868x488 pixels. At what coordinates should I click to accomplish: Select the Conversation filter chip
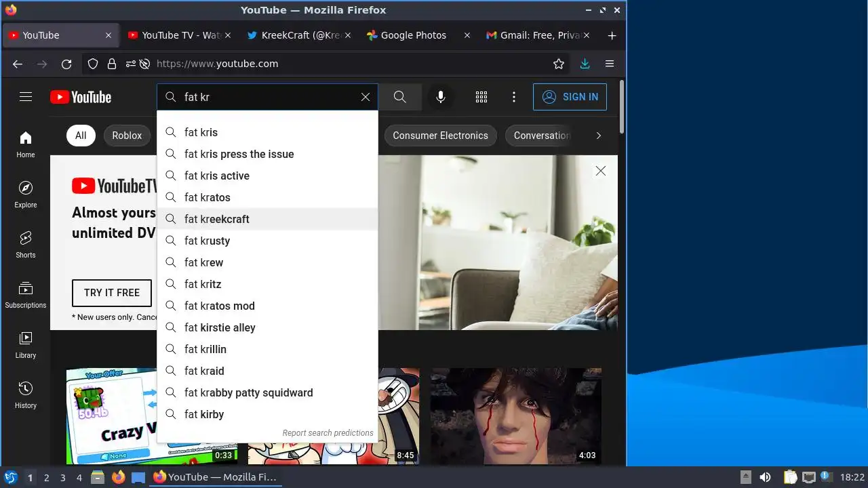pos(542,136)
